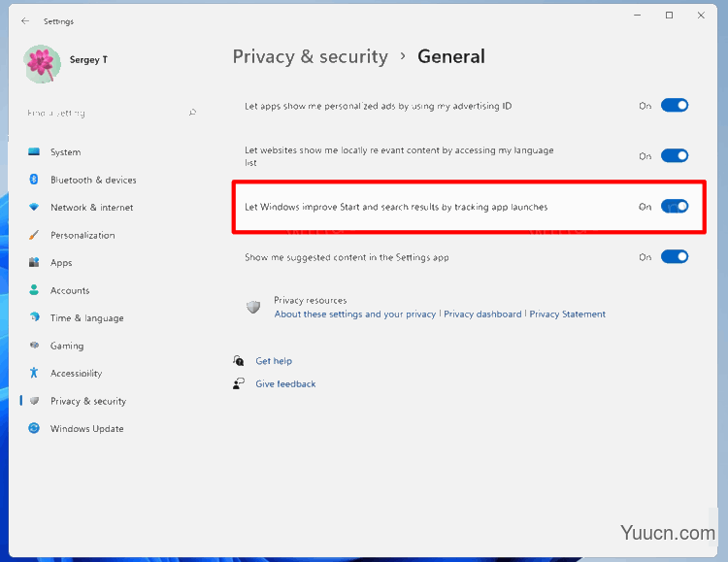Click the Gaming controller icon

pos(34,346)
